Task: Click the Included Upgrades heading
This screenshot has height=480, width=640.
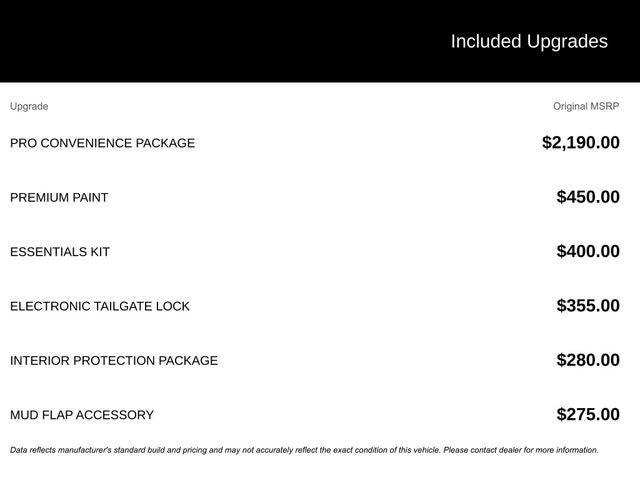Action: point(528,41)
